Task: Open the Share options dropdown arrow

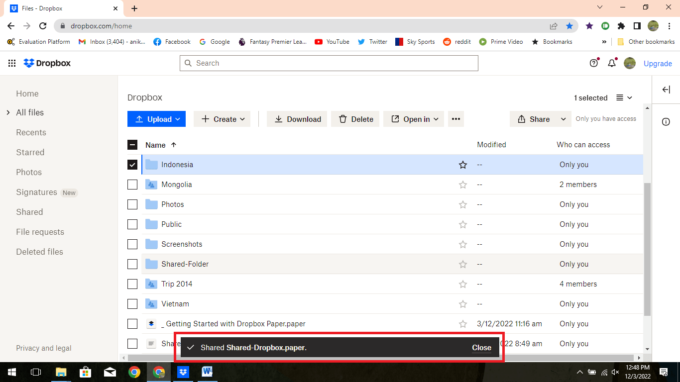Action: (x=563, y=119)
